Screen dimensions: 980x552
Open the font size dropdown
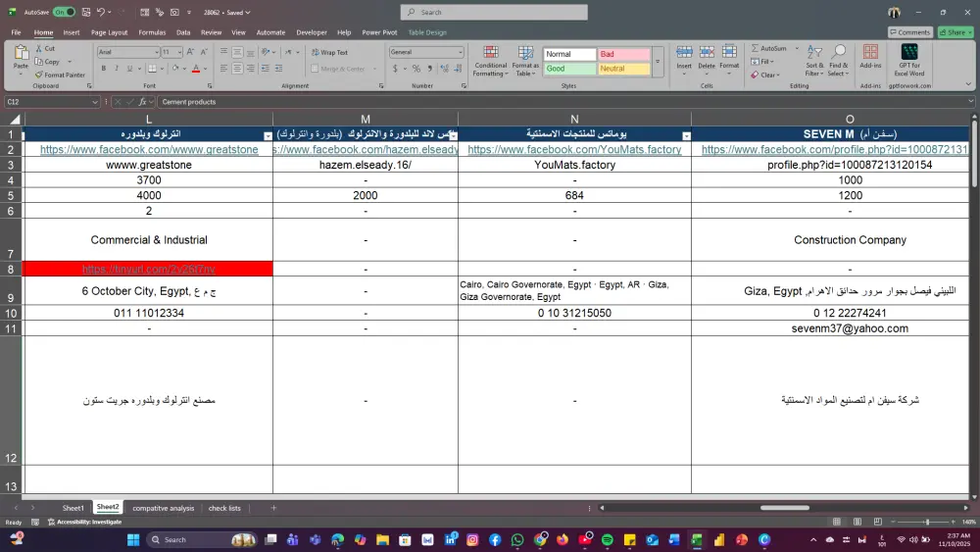(179, 52)
